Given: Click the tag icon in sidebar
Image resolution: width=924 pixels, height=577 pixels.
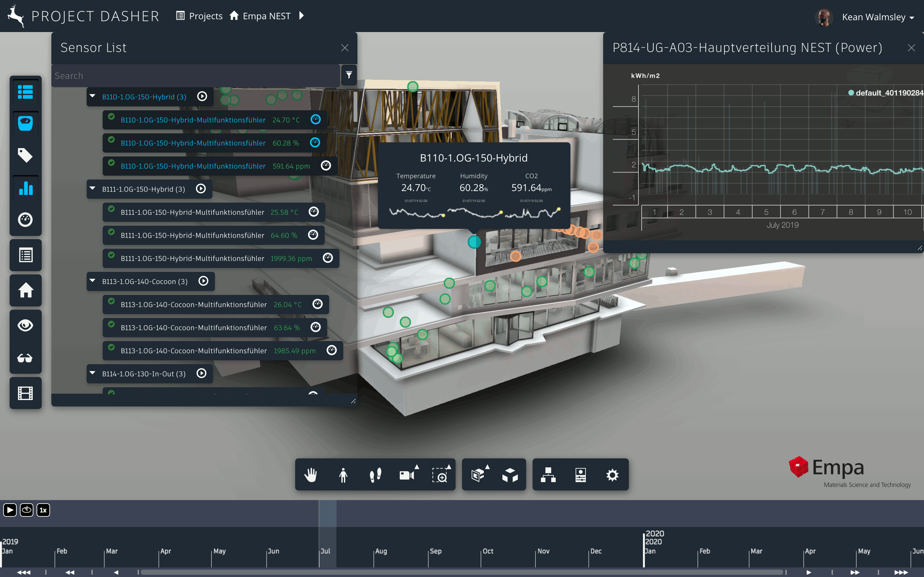Looking at the screenshot, I should 25,155.
